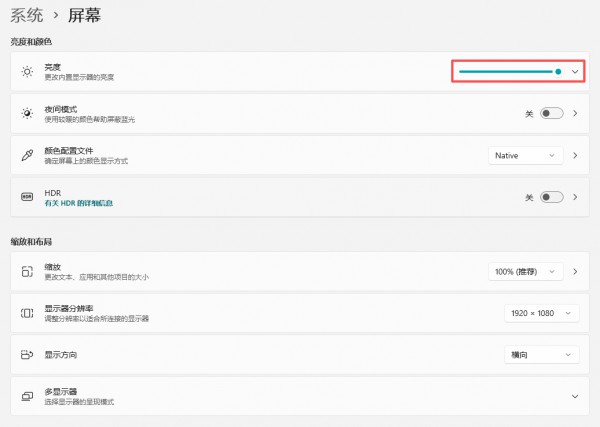The width and height of the screenshot is (600, 427).
Task: Click the 屏幕 page title
Action: click(x=84, y=16)
